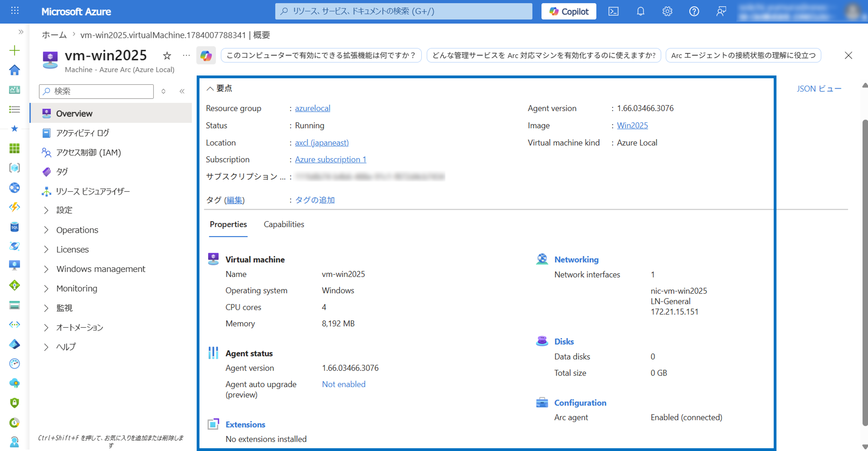Open the azurelocal resource group link
The height and width of the screenshot is (451, 868).
[x=312, y=108]
